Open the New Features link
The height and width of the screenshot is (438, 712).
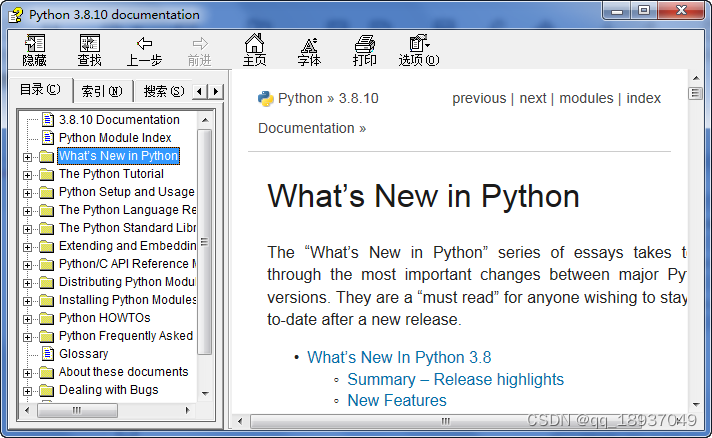pyautogui.click(x=397, y=401)
